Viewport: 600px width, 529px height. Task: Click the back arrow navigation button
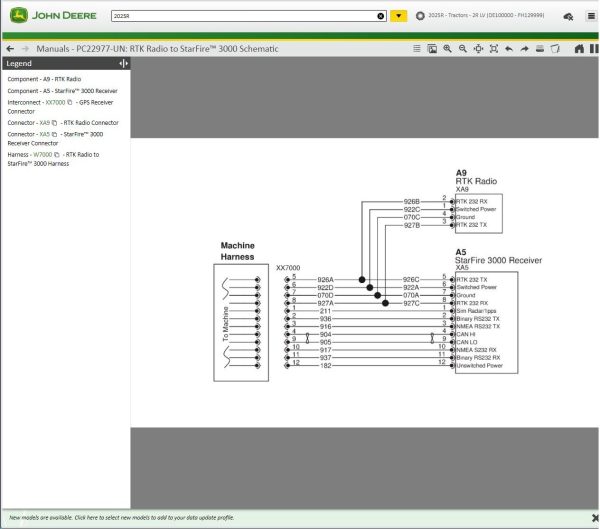click(10, 49)
